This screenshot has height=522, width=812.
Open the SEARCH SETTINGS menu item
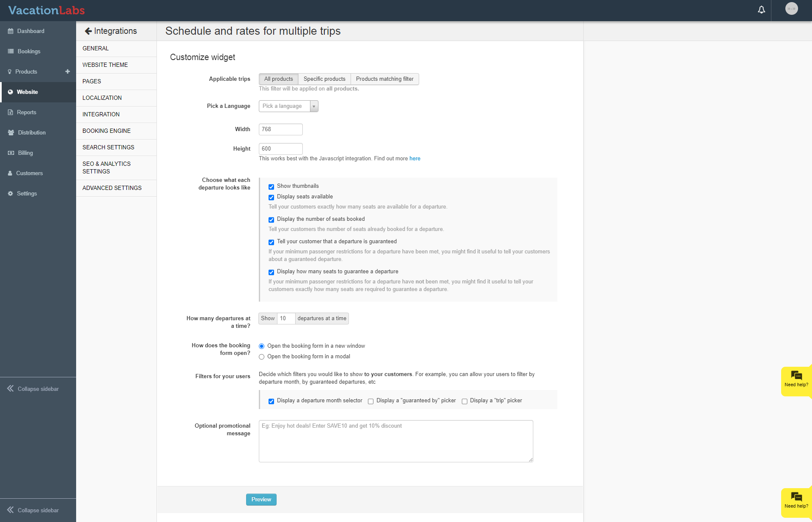(x=108, y=147)
